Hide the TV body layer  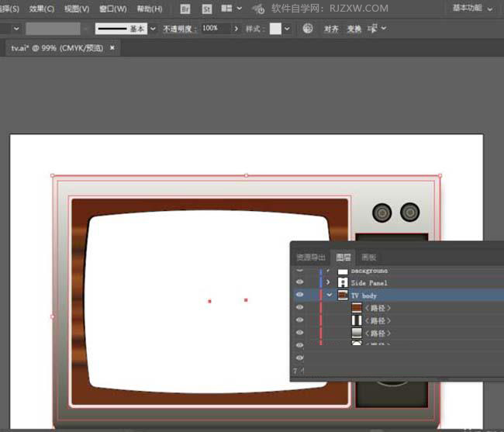tap(299, 295)
